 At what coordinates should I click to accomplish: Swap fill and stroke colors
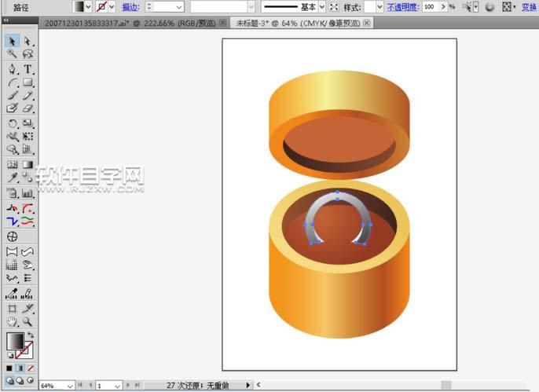30,335
